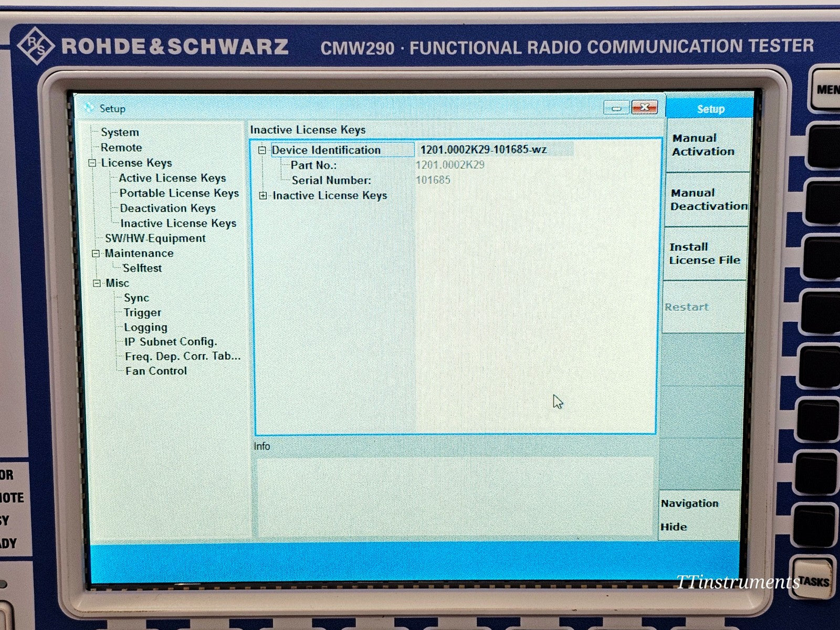Open IP Subnet Config. settings

pyautogui.click(x=170, y=341)
